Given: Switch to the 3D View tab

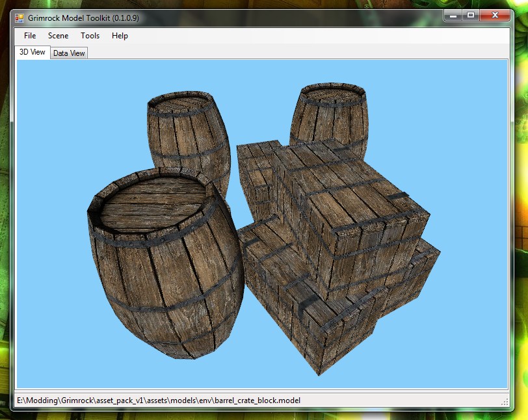Looking at the screenshot, I should coord(33,52).
